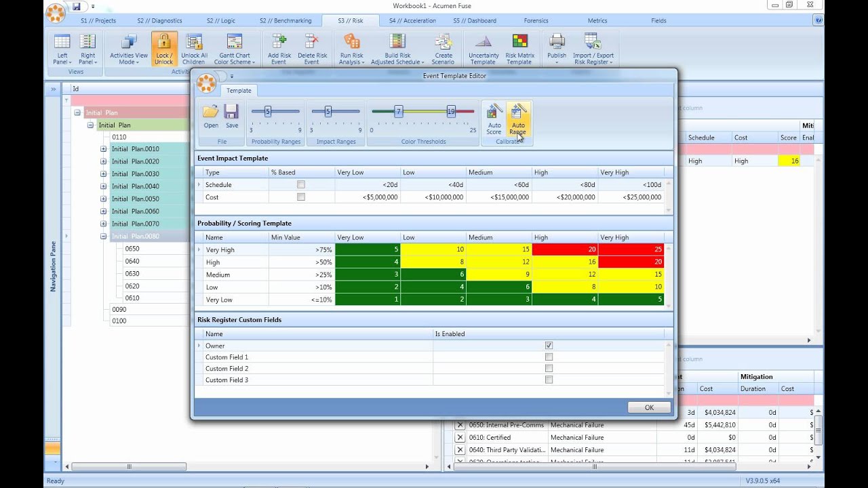Switch to S5 // Dashboard tab

click(x=475, y=20)
